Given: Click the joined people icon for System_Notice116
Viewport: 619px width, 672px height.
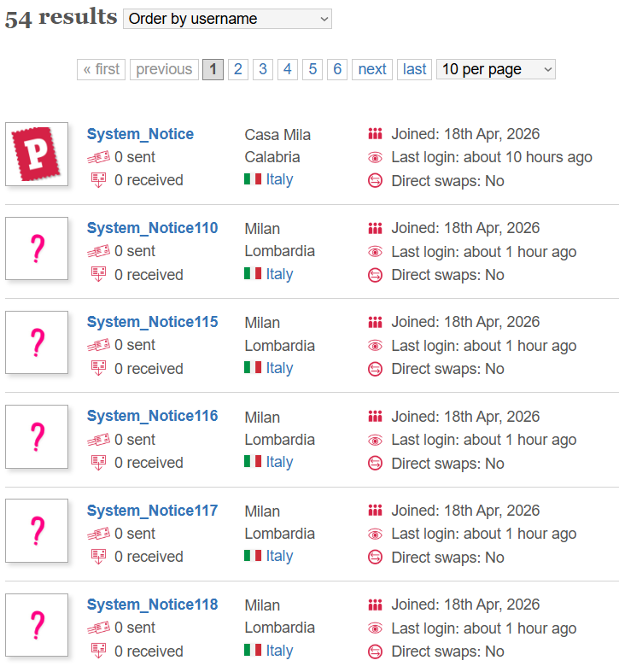Looking at the screenshot, I should coord(375,416).
